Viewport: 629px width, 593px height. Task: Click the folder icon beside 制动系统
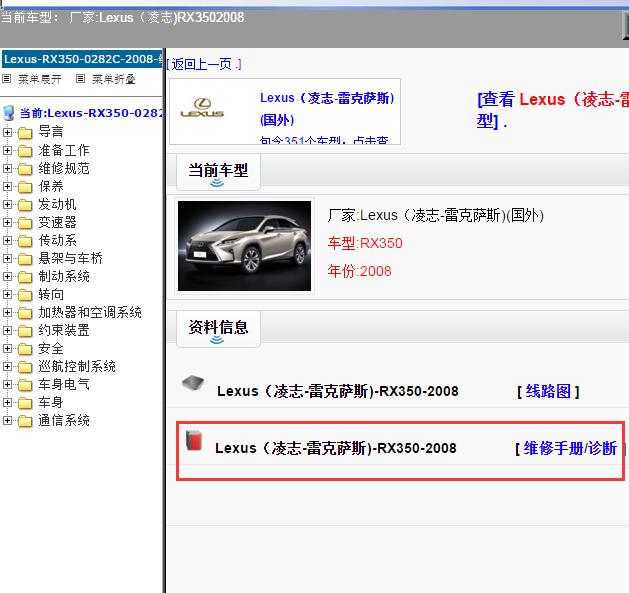coord(25,277)
